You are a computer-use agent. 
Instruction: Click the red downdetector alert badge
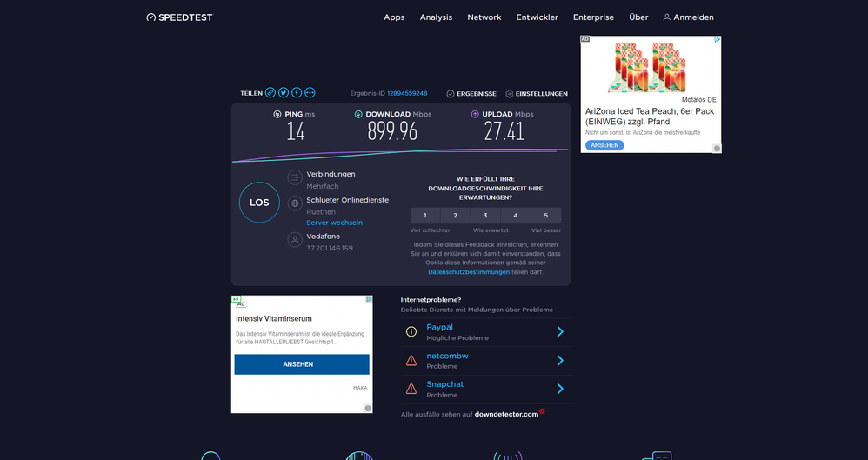coord(542,411)
